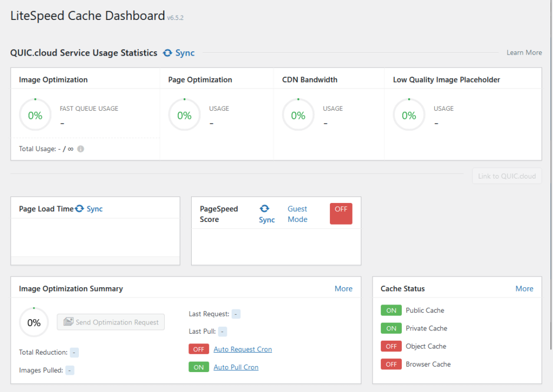Click the PageSpeed Score heading

(219, 214)
